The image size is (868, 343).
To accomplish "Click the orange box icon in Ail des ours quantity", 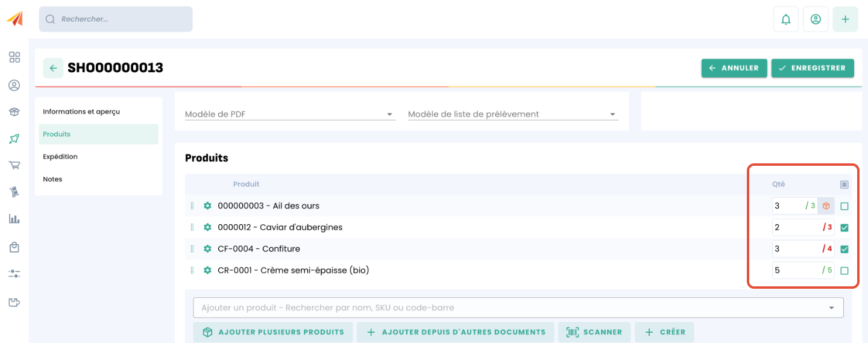I will 826,206.
